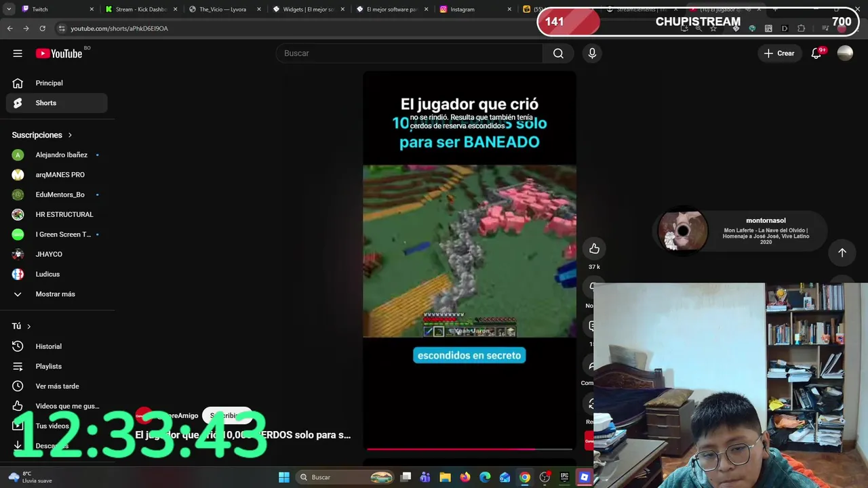This screenshot has width=868, height=488.
Task: Expand the Suscripciones section chevron
Action: 70,135
